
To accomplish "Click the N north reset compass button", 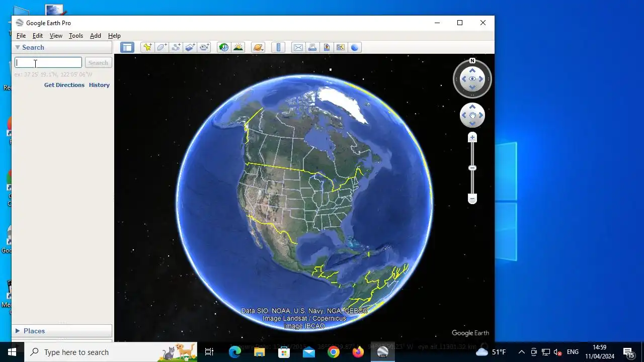I will tap(472, 61).
